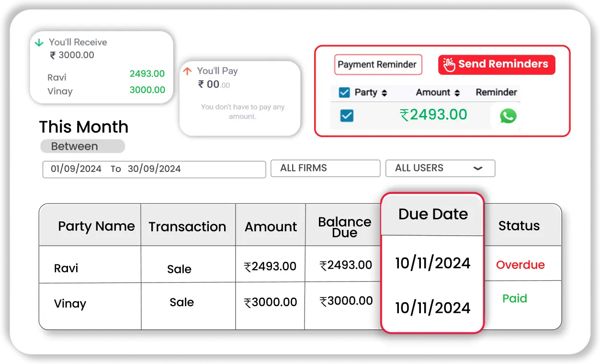
Task: Click the hand icon on Send Reminders
Action: tap(449, 65)
